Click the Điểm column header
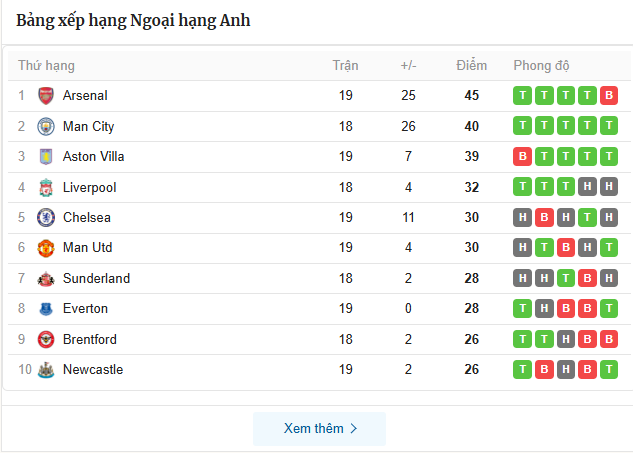633x453 pixels. (471, 66)
